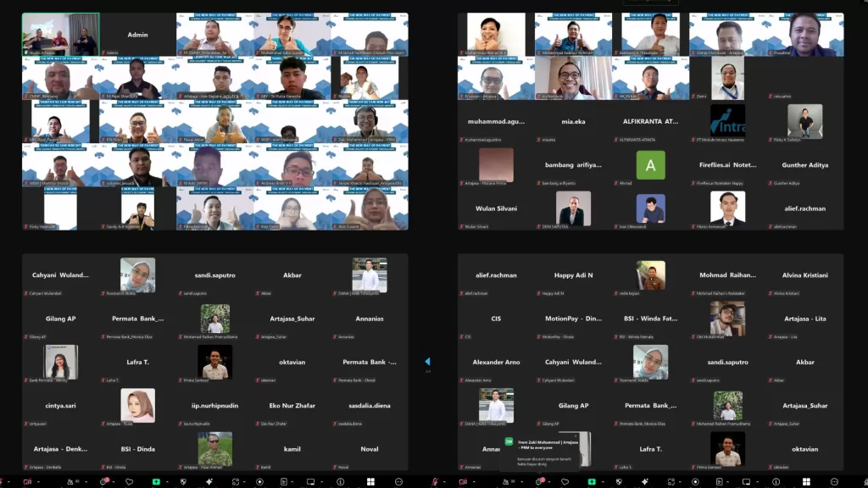
Task: Open Whiteboards icon in left Zoom toolbar
Action: 310,482
